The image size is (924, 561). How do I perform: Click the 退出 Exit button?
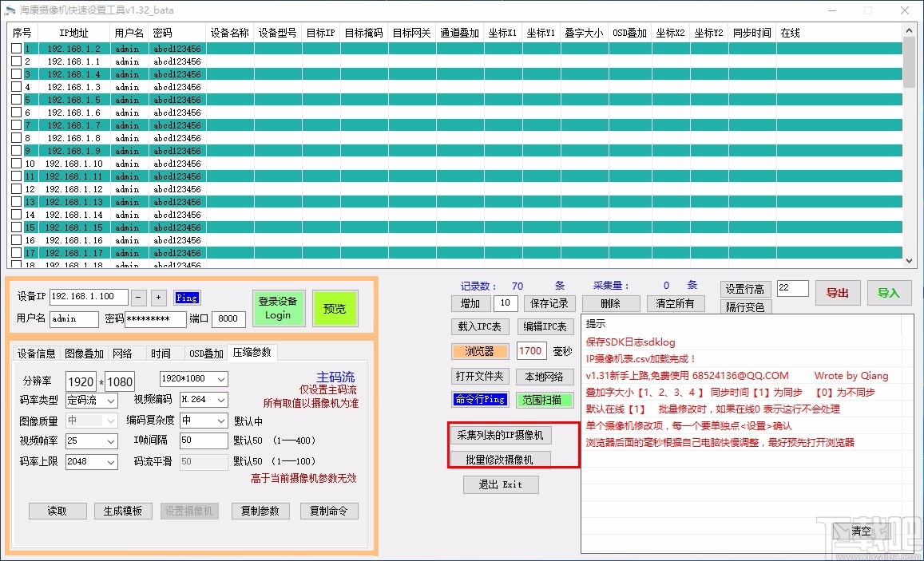tap(501, 484)
